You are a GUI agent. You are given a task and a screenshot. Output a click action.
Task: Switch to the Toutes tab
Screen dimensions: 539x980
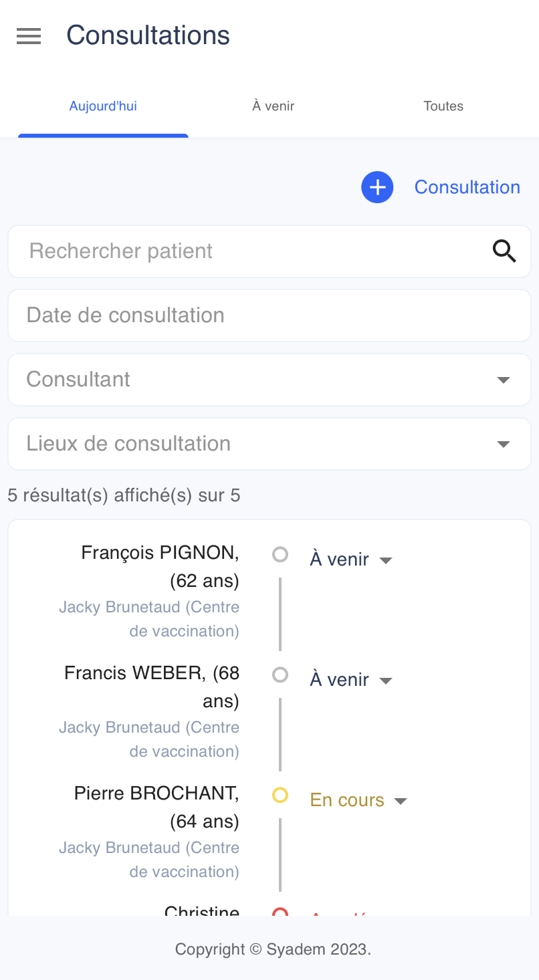pos(443,106)
